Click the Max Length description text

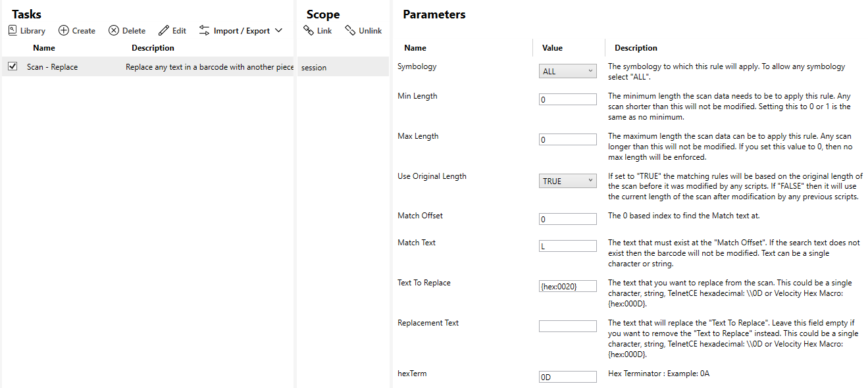730,147
